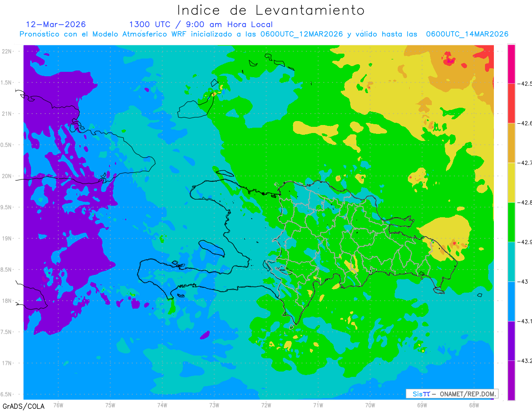
Task: Click the legend value "-42.9"
Action: (525, 242)
